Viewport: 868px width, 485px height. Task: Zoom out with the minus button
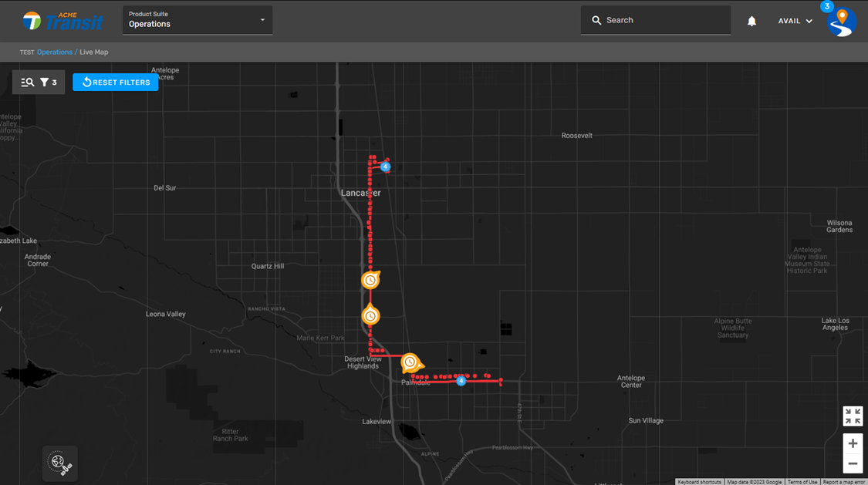pos(853,463)
